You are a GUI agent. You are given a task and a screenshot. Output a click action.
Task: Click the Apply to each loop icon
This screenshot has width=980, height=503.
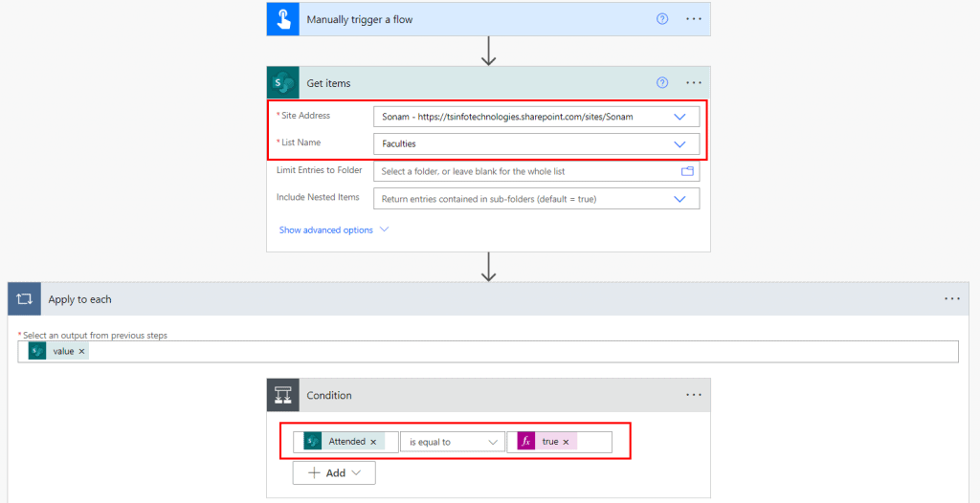coord(24,299)
